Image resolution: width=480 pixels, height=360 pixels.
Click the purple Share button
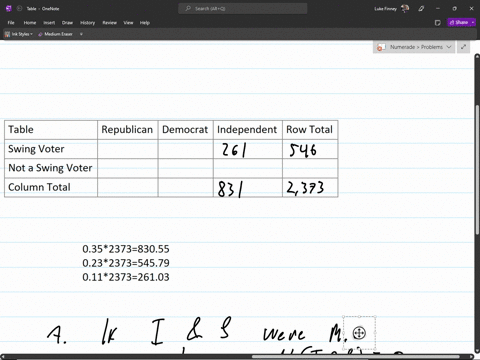pos(459,23)
